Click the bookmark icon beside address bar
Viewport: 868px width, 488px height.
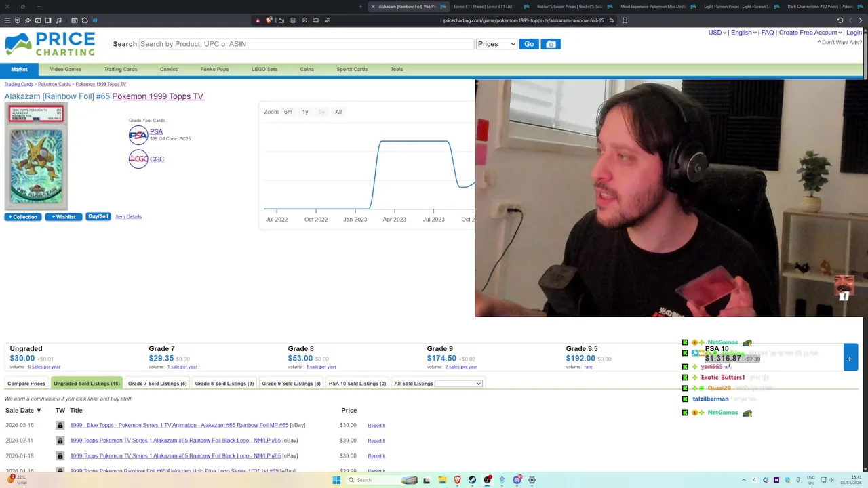point(625,20)
